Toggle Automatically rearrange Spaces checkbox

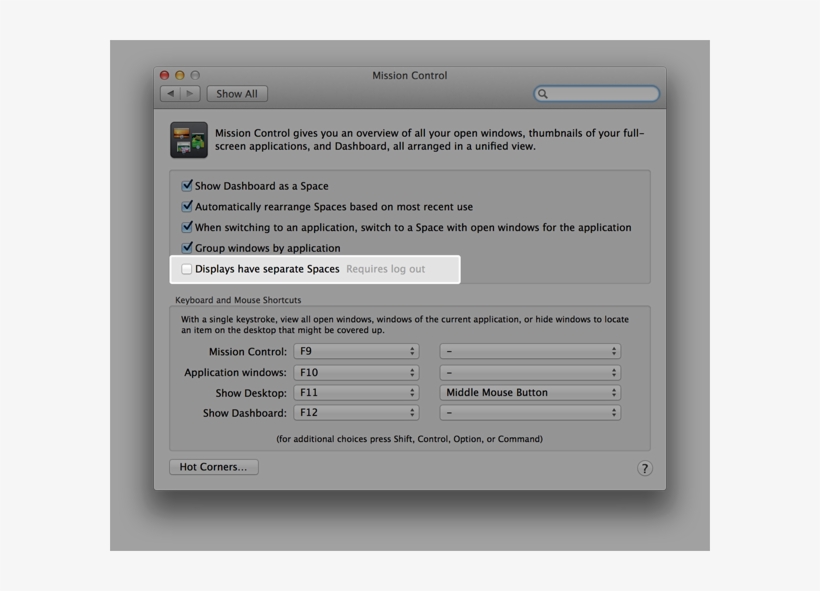187,206
